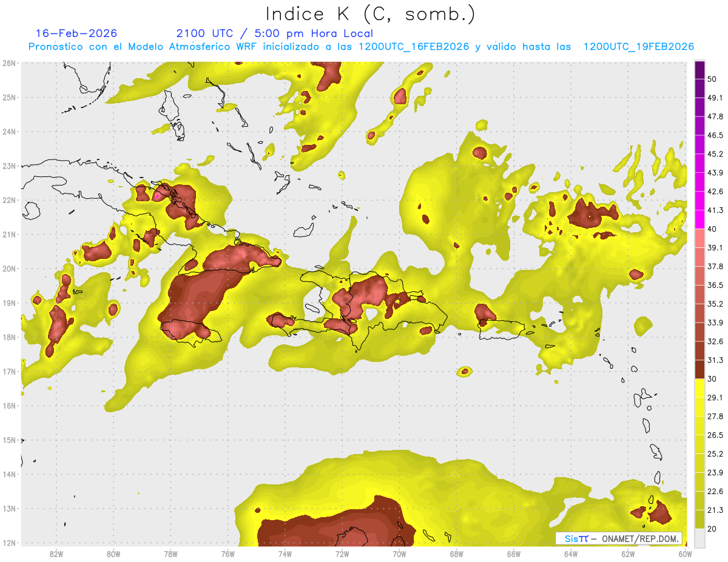Click the '76W' longitude label

coord(228,554)
